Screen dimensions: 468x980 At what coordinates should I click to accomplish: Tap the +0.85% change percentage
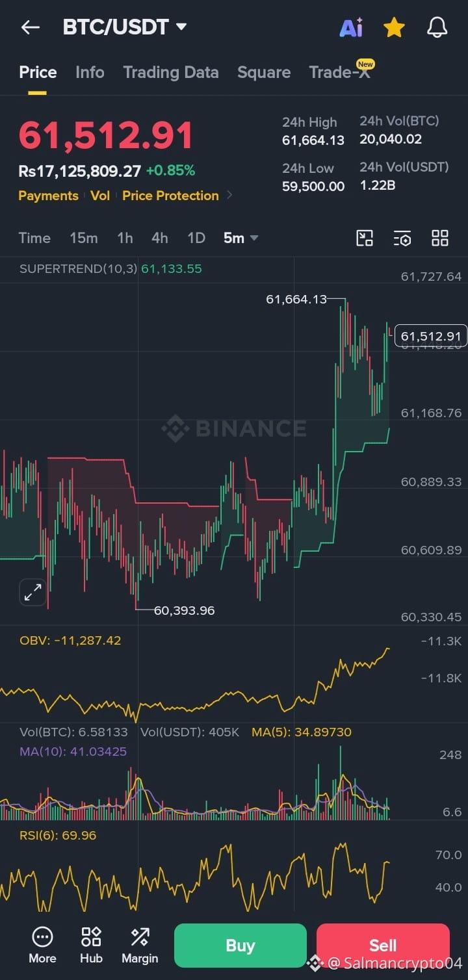click(170, 171)
